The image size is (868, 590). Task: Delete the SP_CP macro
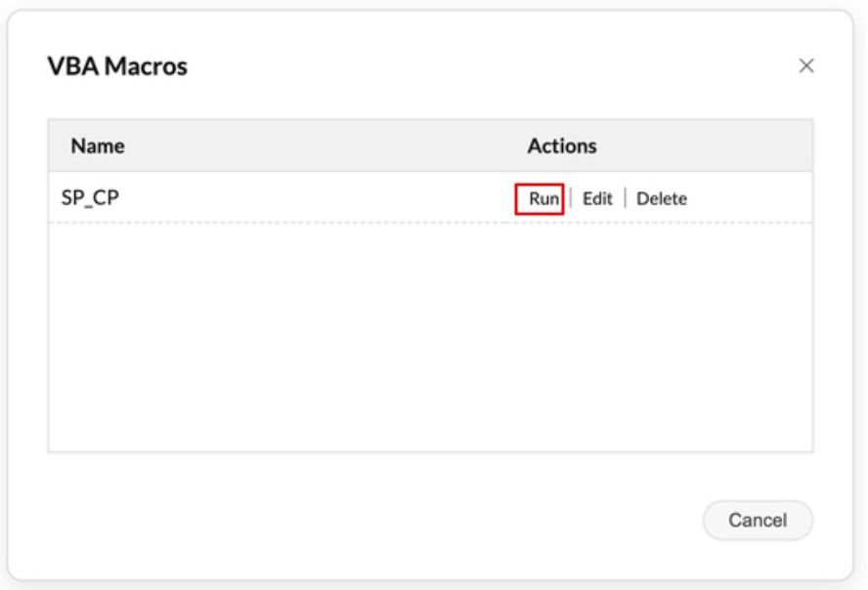pos(662,199)
